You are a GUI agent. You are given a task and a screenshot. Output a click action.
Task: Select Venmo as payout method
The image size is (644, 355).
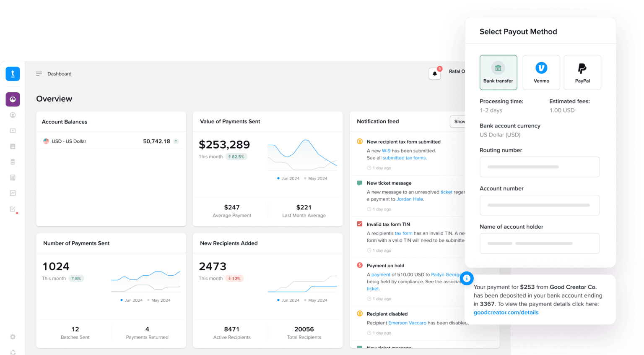[541, 73]
